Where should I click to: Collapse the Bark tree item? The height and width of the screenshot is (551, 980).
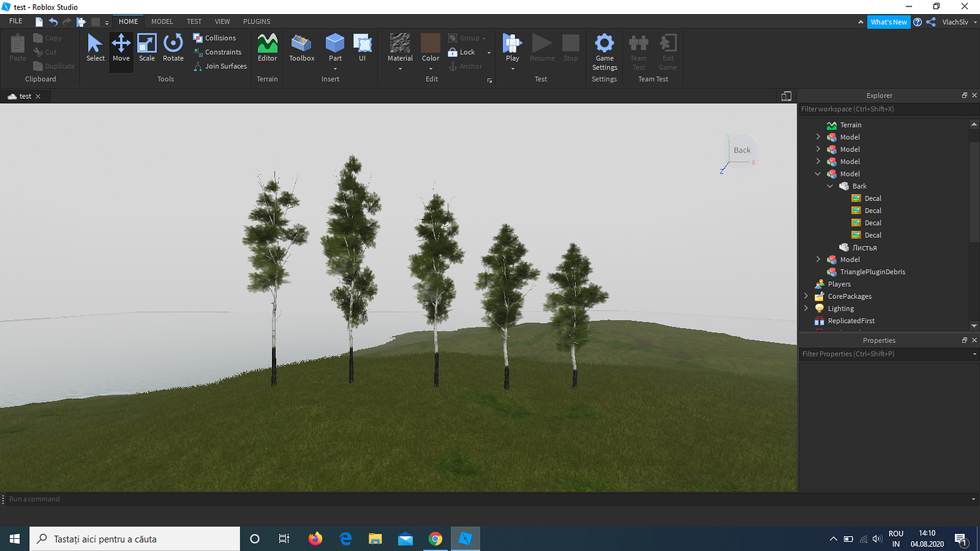[x=829, y=186]
